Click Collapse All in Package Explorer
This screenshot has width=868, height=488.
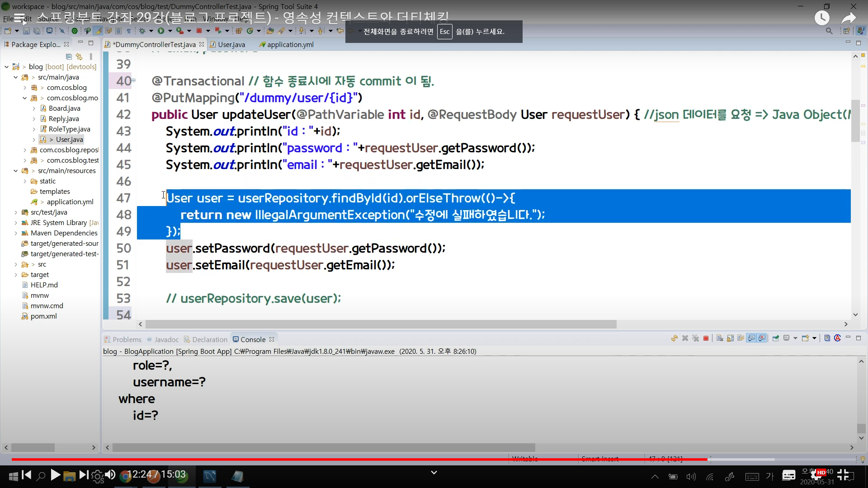[x=69, y=56]
